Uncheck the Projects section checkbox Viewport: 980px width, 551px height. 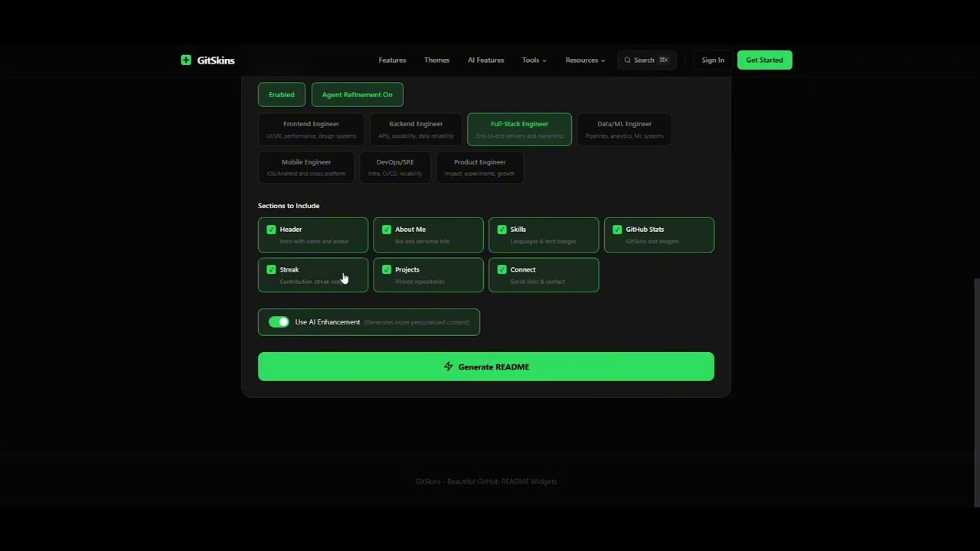pos(387,269)
